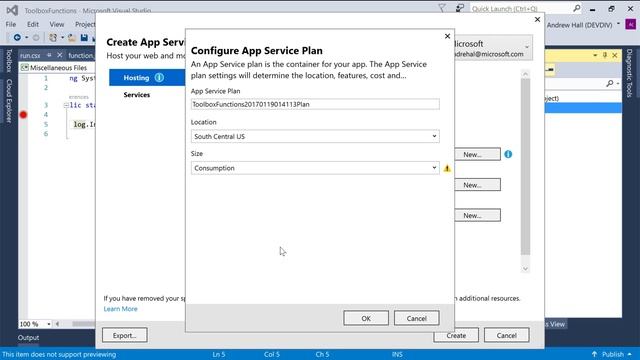Select the Hosting tab
Viewport: 640px width, 360px height.
(x=147, y=78)
